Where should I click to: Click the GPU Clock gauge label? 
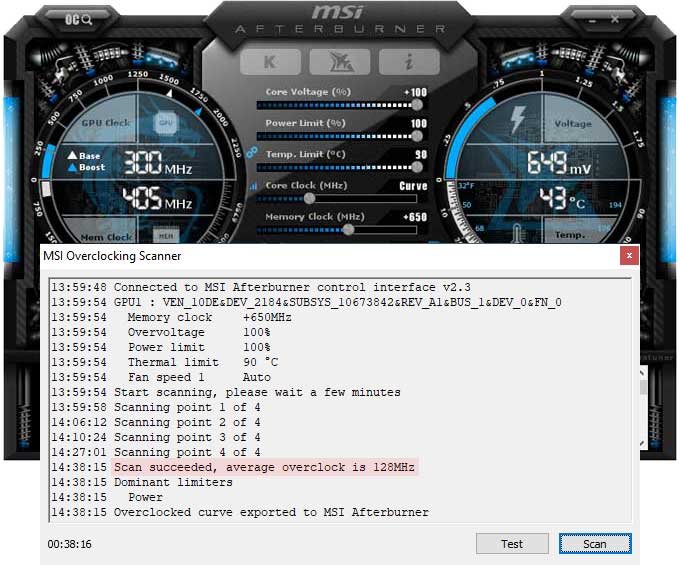(106, 123)
